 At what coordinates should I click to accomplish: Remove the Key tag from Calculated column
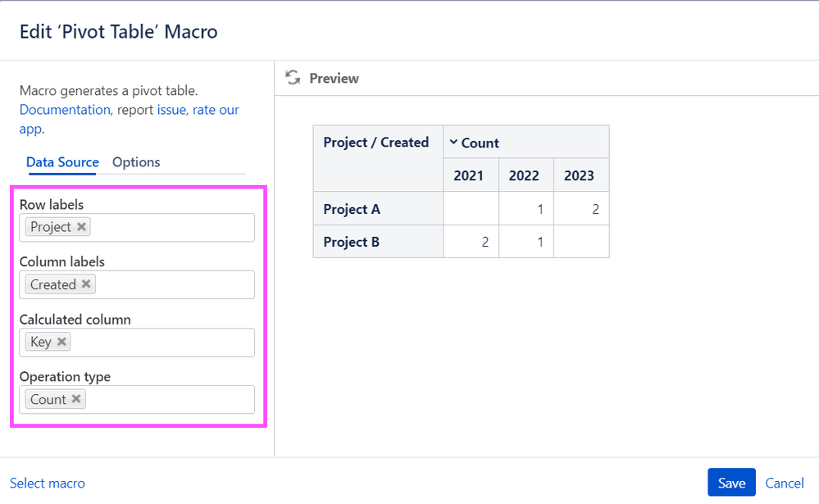coord(61,342)
